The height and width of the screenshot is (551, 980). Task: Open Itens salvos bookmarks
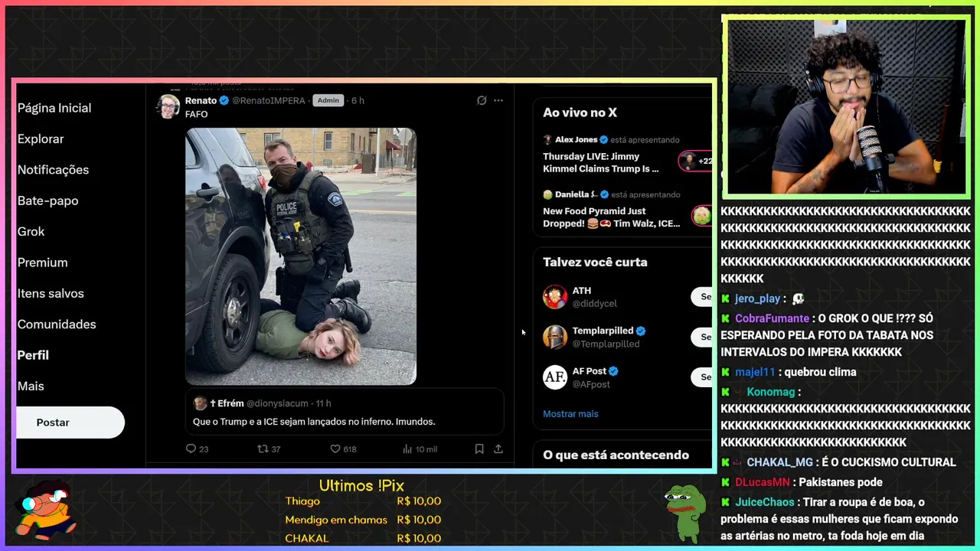51,293
